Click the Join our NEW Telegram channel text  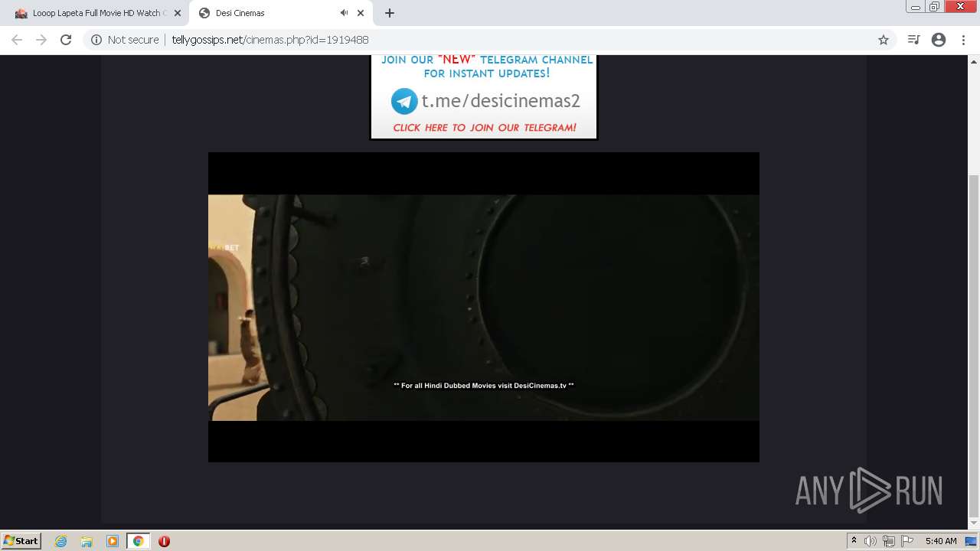click(487, 66)
